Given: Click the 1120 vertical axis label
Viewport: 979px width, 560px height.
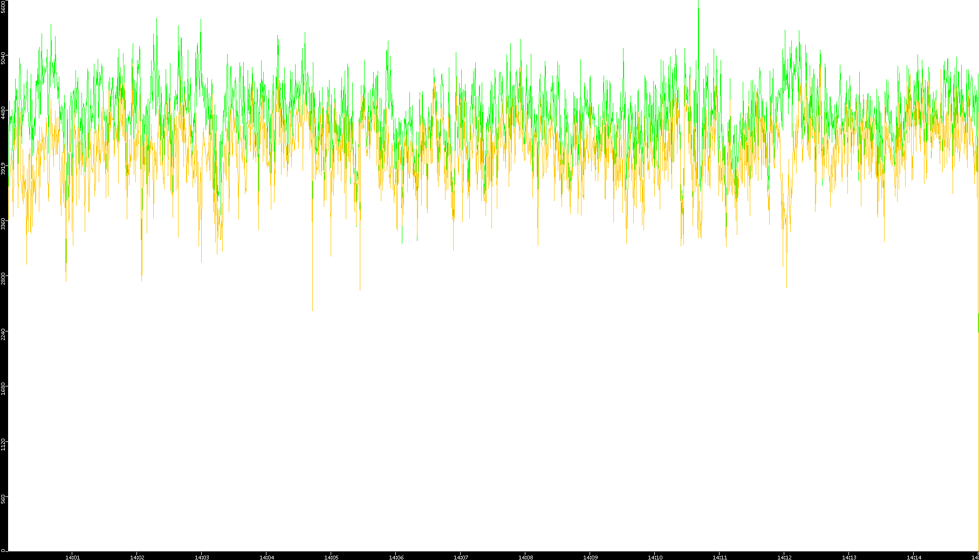Looking at the screenshot, I should click(3, 444).
